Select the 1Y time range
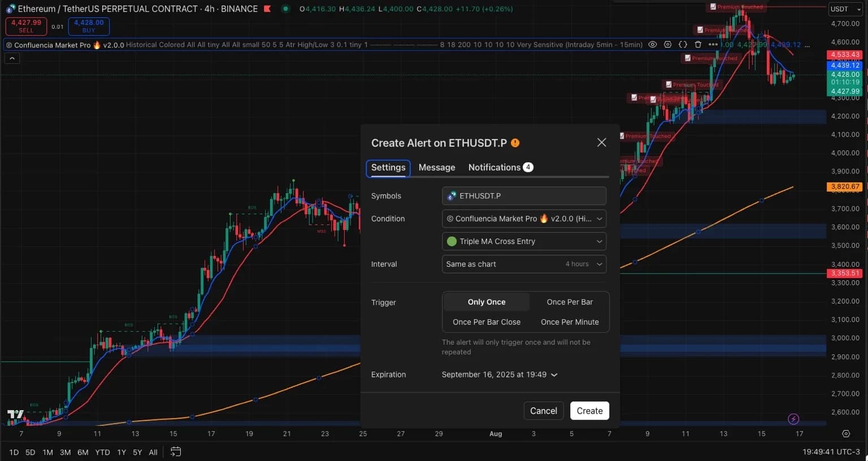The height and width of the screenshot is (461, 868). pyautogui.click(x=121, y=452)
